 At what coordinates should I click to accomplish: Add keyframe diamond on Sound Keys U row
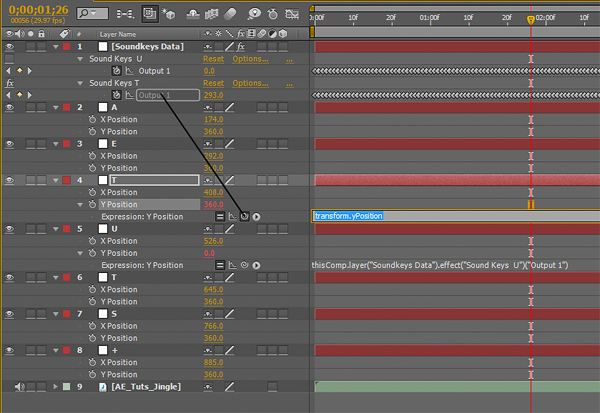point(19,70)
